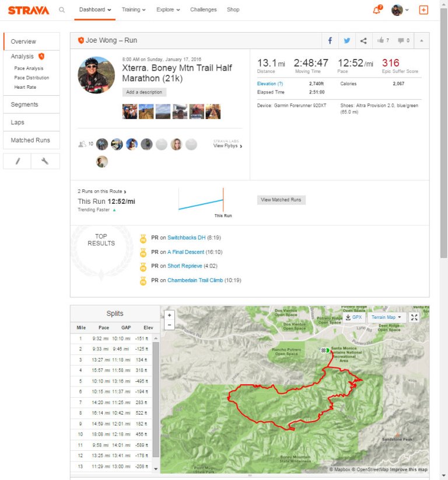Viewport: 448px width, 480px height.
Task: Click the View Matched Runs button
Action: 281,200
